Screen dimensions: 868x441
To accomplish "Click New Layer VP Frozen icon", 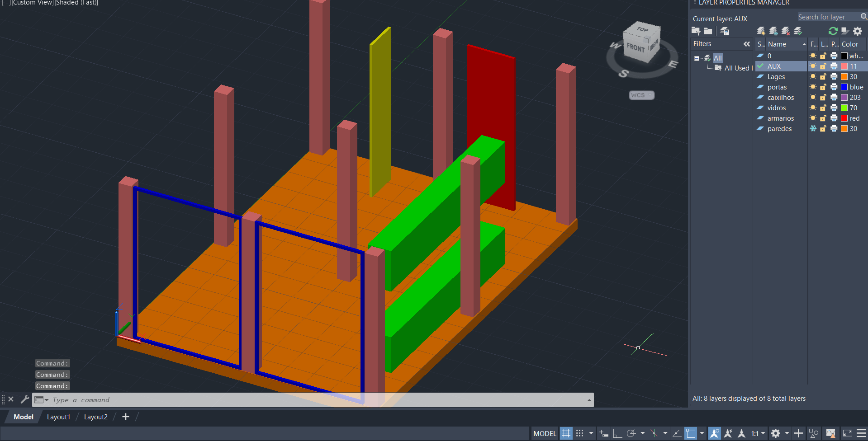I will 773,31.
